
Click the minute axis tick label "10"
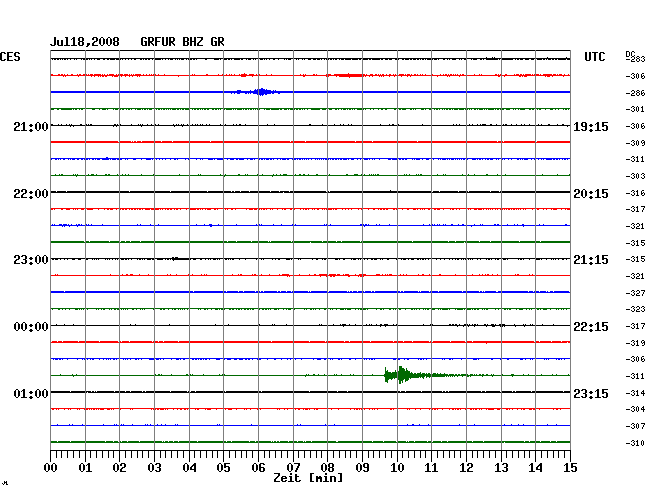click(x=397, y=468)
